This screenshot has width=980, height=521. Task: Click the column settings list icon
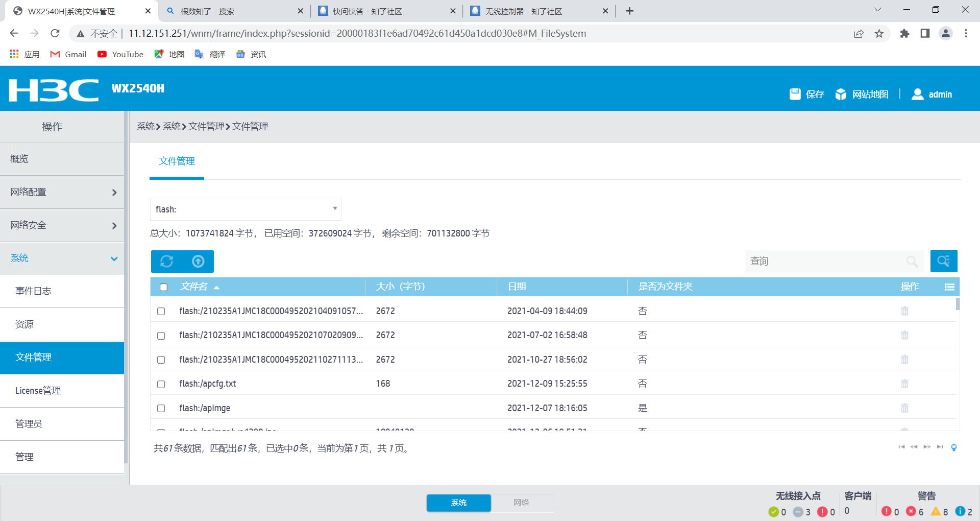(949, 287)
